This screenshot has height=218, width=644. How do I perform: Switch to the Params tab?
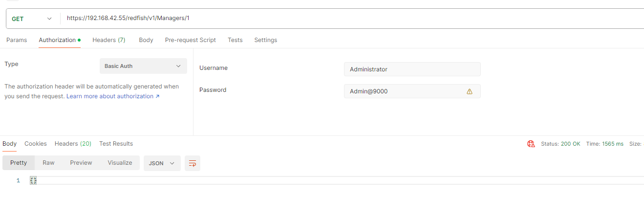click(x=17, y=40)
